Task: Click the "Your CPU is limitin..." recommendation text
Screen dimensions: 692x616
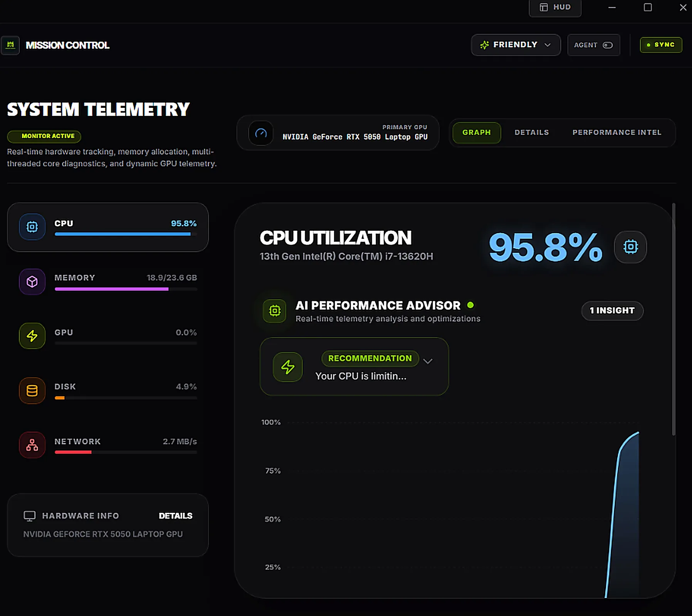Action: coord(361,376)
